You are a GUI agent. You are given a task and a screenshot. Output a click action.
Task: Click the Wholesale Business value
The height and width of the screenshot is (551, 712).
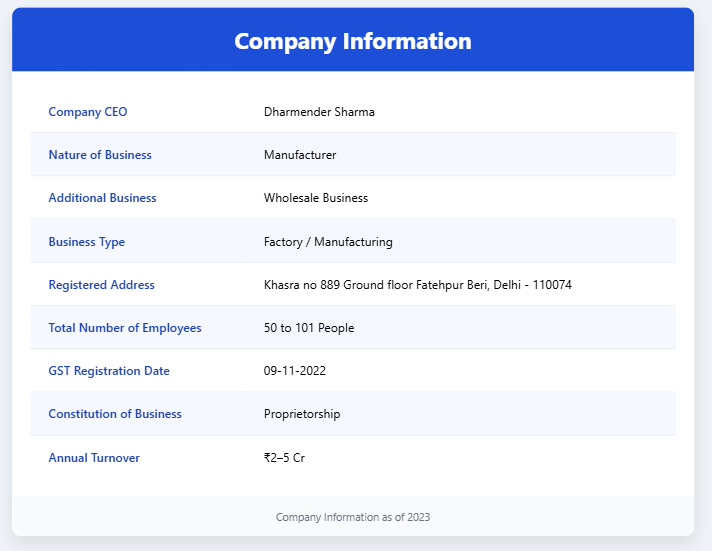(x=316, y=198)
